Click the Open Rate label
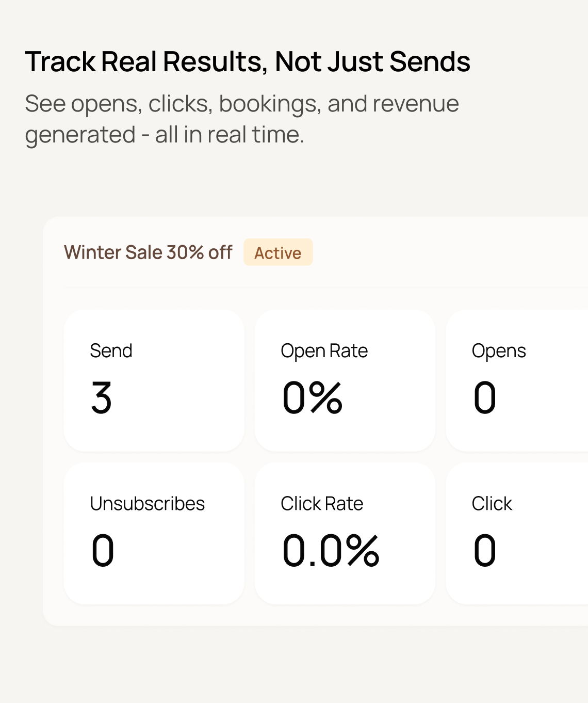Screen dimensions: 588x703 [324, 351]
